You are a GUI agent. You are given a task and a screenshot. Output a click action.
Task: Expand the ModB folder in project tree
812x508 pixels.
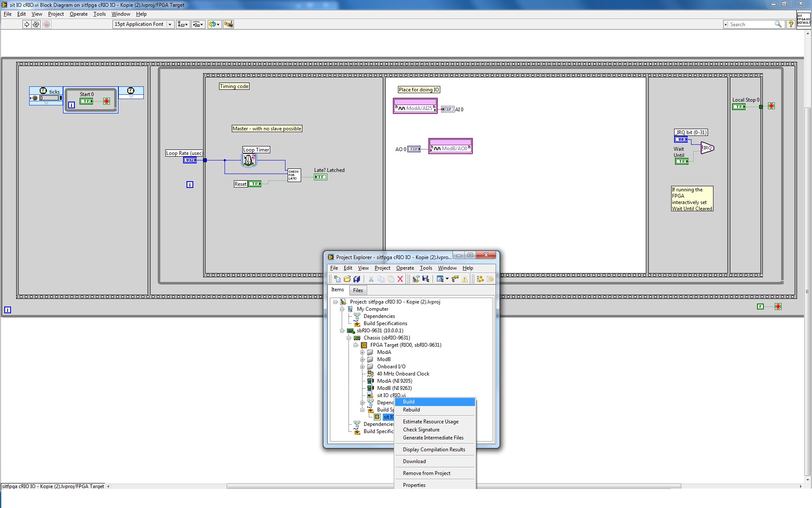pyautogui.click(x=362, y=359)
